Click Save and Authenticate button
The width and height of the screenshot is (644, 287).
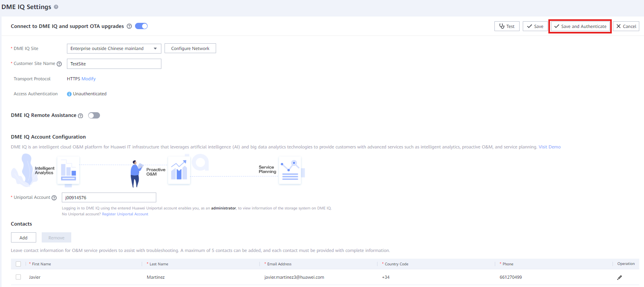coord(580,26)
